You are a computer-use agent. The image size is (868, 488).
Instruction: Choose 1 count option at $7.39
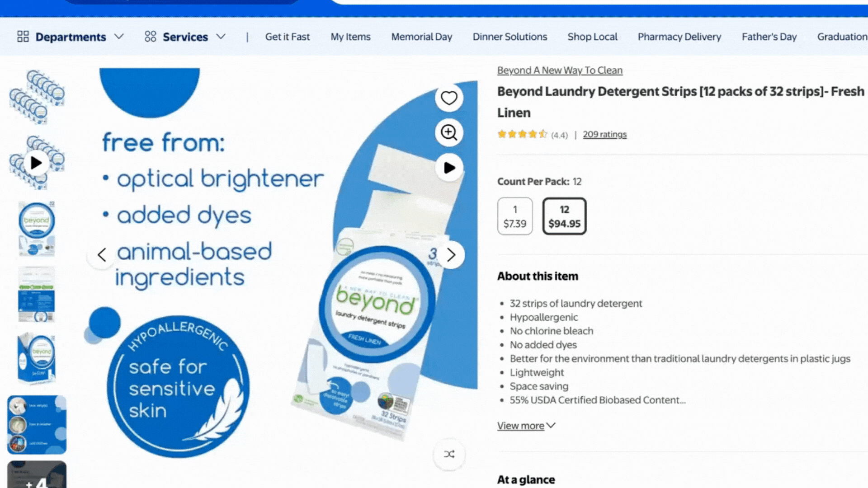pos(515,216)
